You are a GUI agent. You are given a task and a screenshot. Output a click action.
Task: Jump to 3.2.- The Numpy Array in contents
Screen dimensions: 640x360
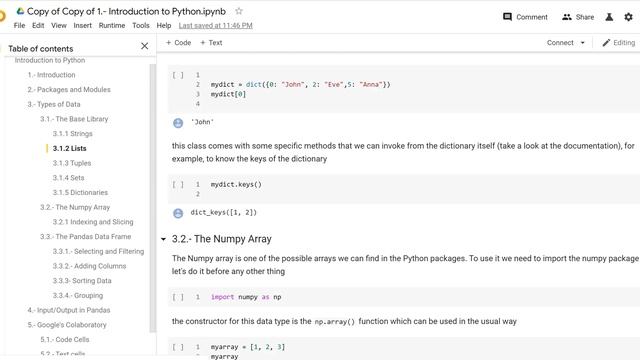(x=75, y=207)
